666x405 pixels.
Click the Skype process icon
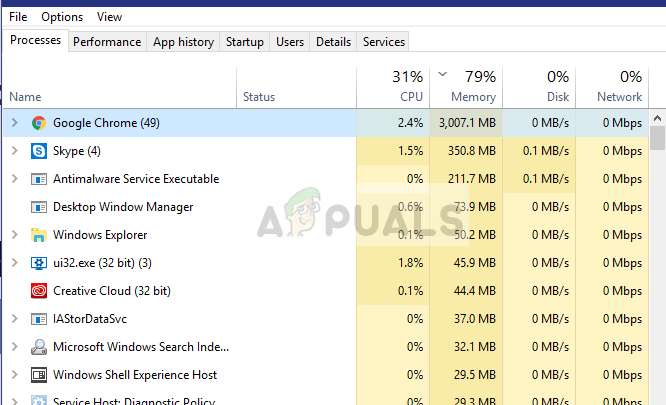click(x=39, y=151)
